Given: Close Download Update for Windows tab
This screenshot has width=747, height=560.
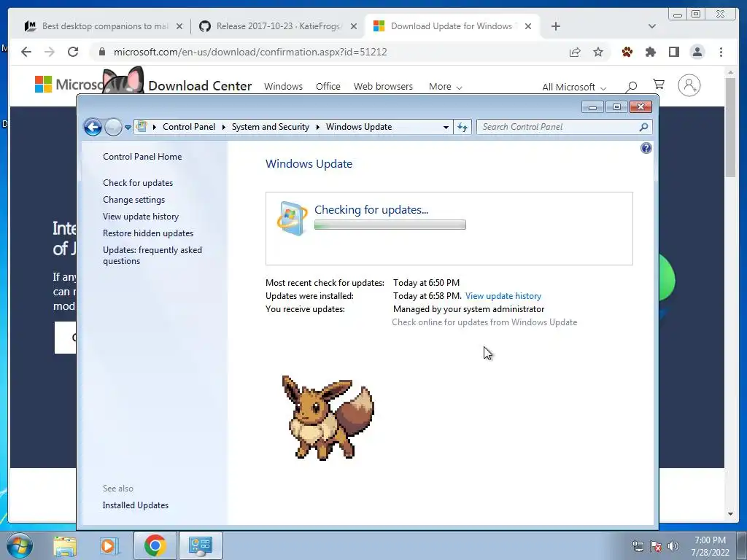Looking at the screenshot, I should tap(528, 26).
